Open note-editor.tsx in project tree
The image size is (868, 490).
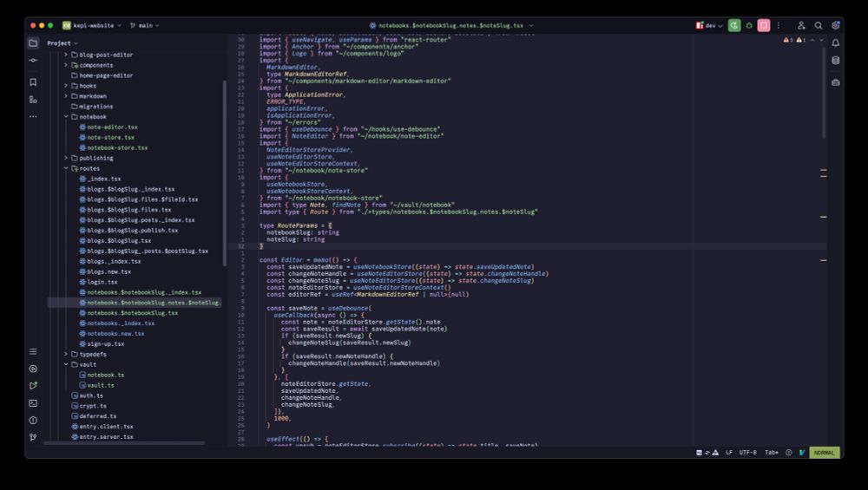[108, 127]
